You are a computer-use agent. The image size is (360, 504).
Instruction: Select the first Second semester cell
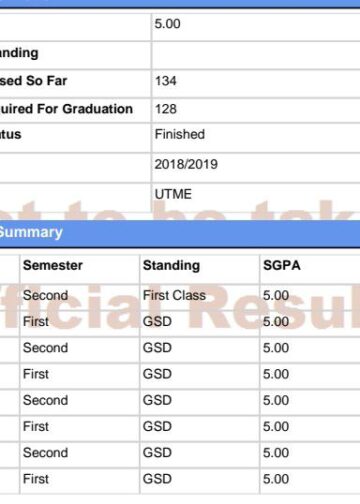45,295
